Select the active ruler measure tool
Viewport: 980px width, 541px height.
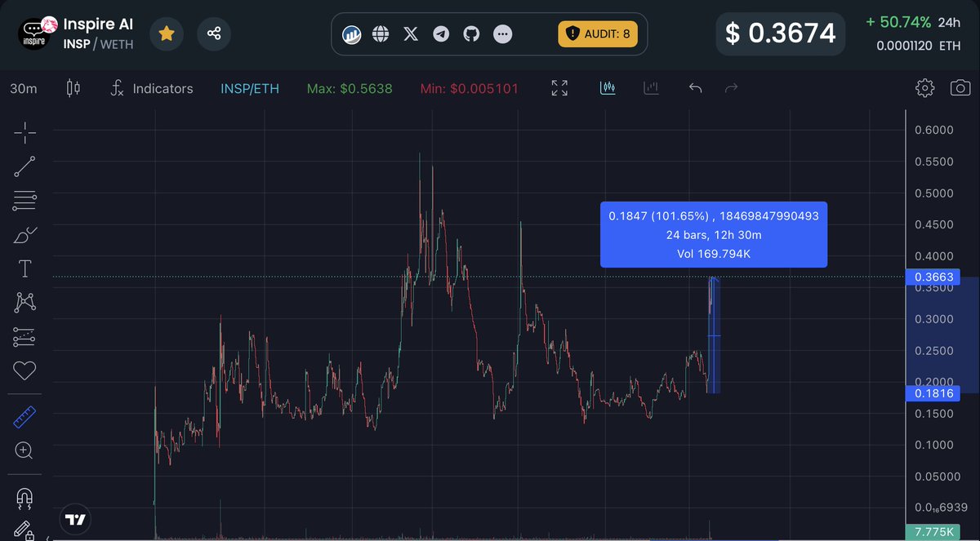click(x=24, y=419)
